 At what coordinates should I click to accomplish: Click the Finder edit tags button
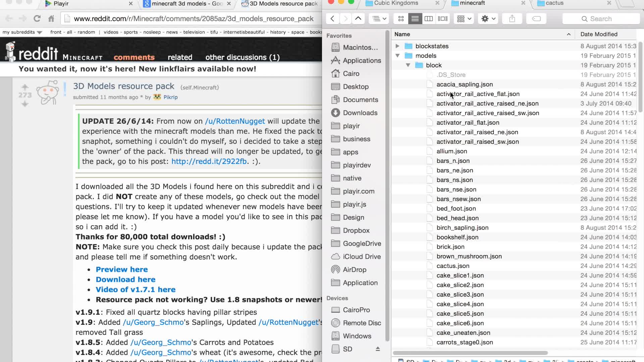536,19
